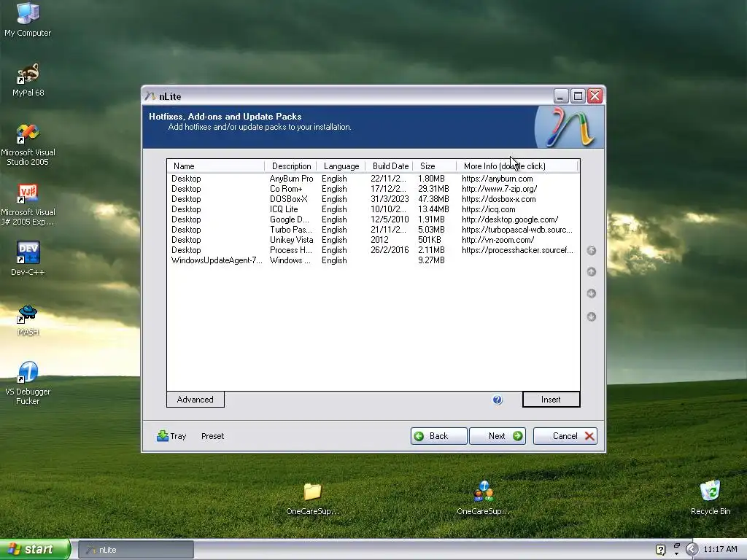
Task: Select the DOSBox-X row
Action: coord(373,199)
